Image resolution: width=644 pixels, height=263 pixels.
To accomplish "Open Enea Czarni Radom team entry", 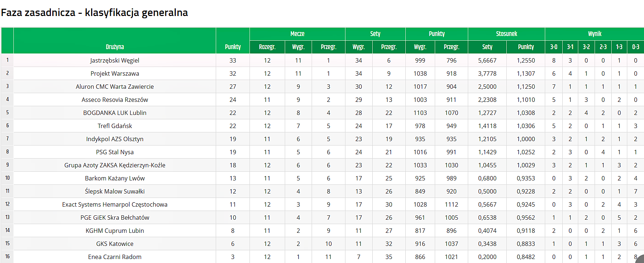I will coord(115,257).
